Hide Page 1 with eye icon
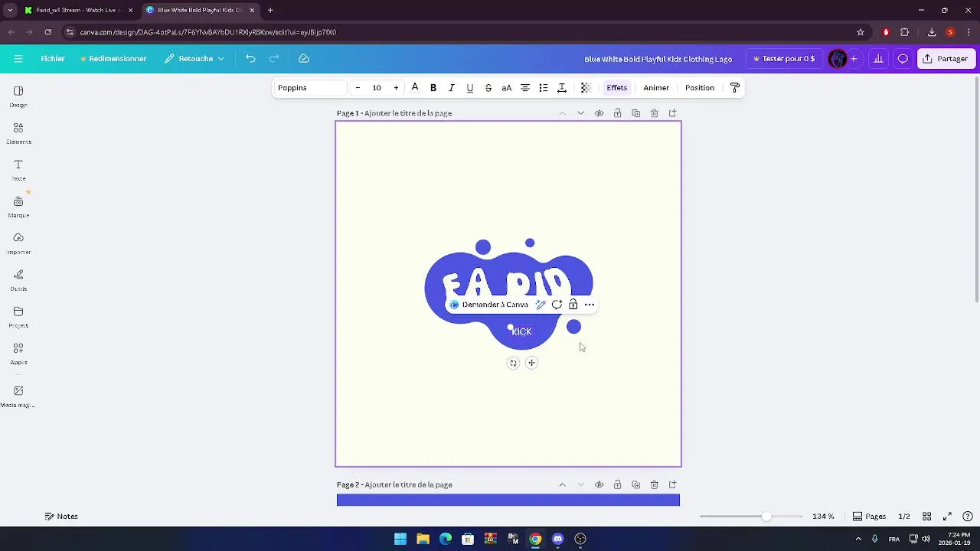This screenshot has height=551, width=980. (x=599, y=113)
